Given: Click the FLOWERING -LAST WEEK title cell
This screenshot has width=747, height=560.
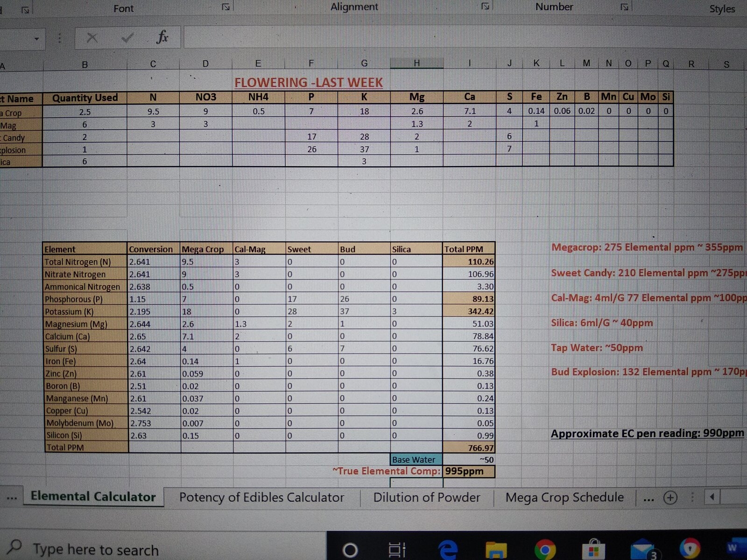Looking at the screenshot, I should (308, 83).
